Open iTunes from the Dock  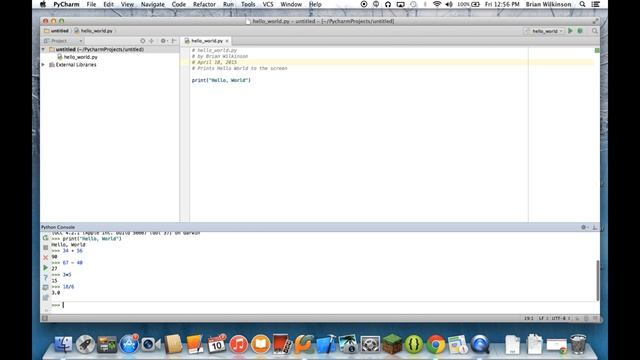coord(238,344)
